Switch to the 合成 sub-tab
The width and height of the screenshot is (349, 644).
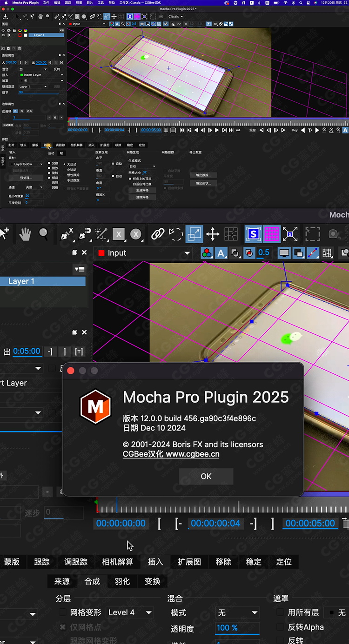click(92, 581)
